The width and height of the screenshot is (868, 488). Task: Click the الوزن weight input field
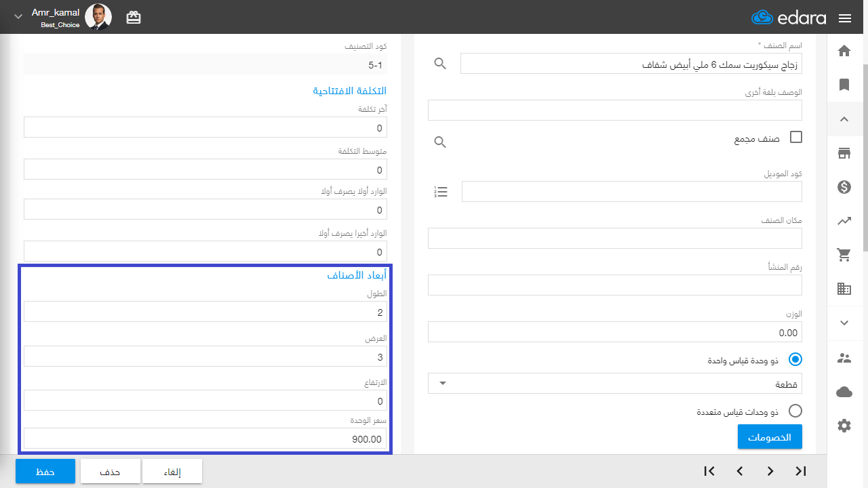[615, 332]
